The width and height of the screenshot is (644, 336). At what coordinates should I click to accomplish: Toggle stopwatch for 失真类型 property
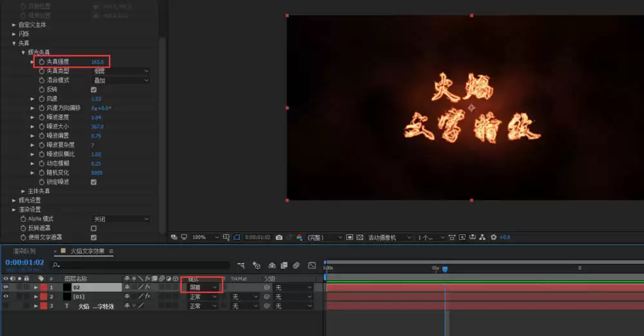pos(41,71)
